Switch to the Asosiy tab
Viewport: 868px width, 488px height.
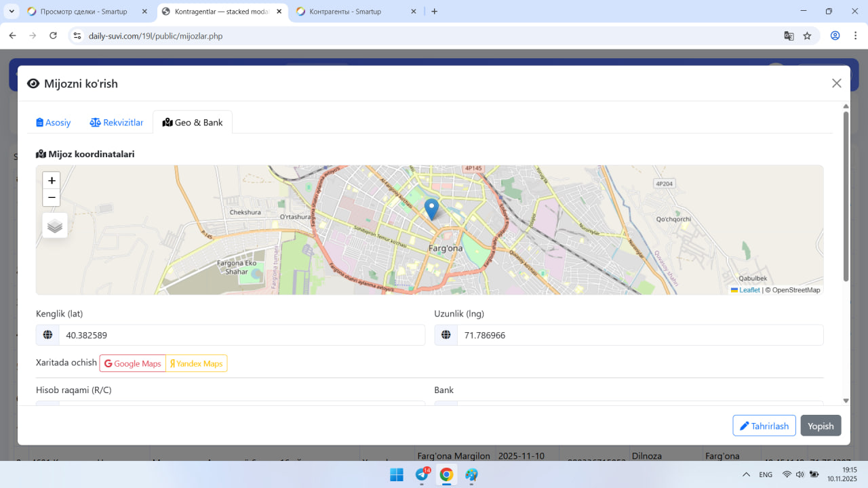[54, 123]
